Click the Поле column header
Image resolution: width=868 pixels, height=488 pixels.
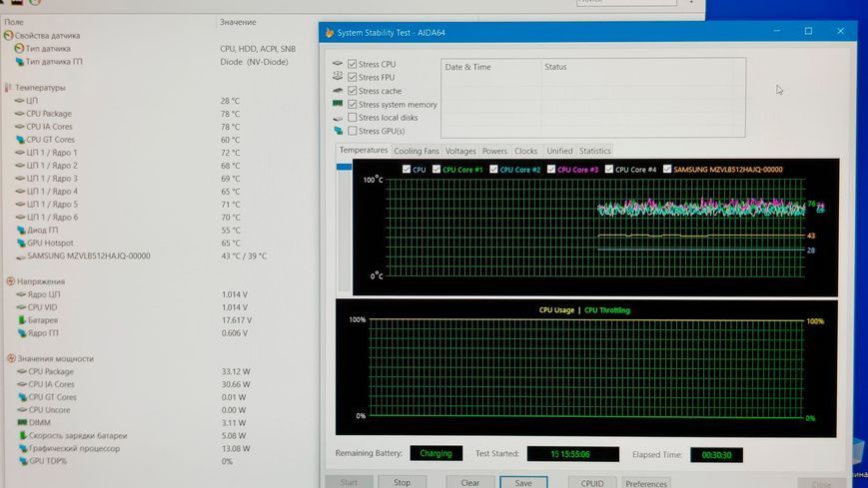tap(14, 22)
